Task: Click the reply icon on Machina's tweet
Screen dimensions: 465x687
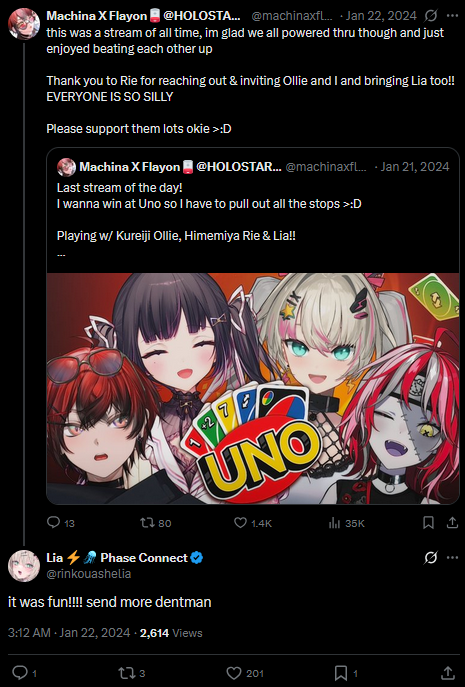Action: [53, 522]
